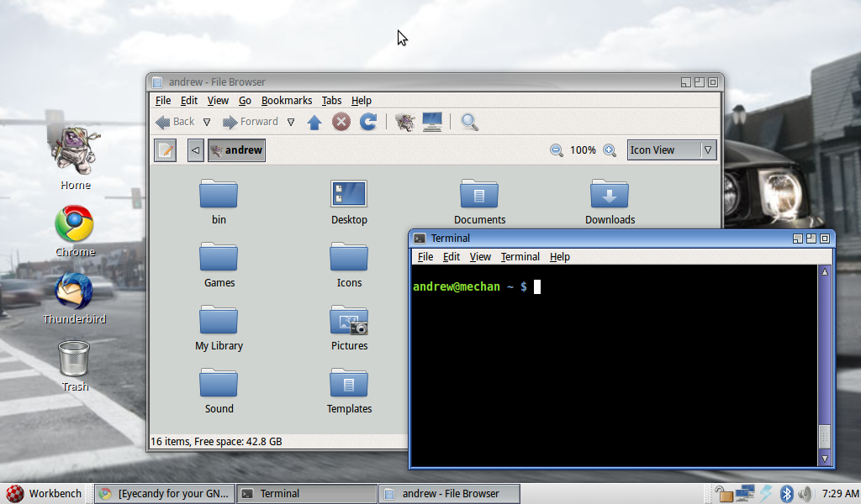Zoom in with the plus magnifier

point(610,150)
